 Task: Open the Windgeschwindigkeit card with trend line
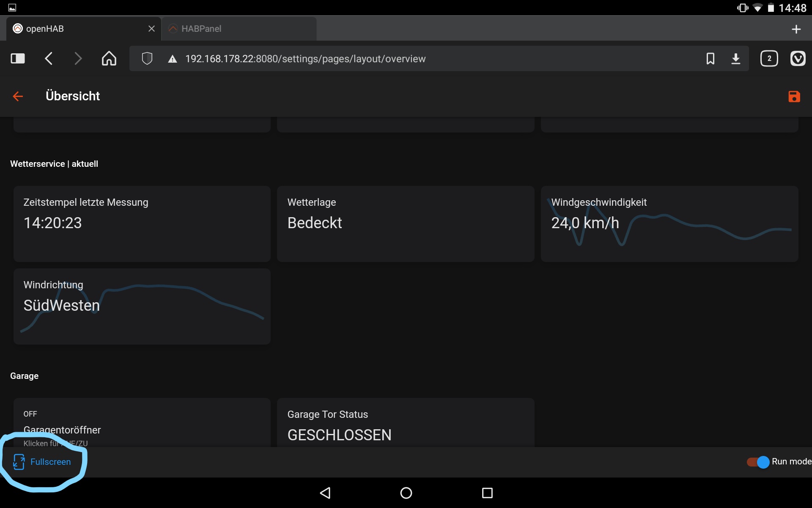[x=669, y=224]
